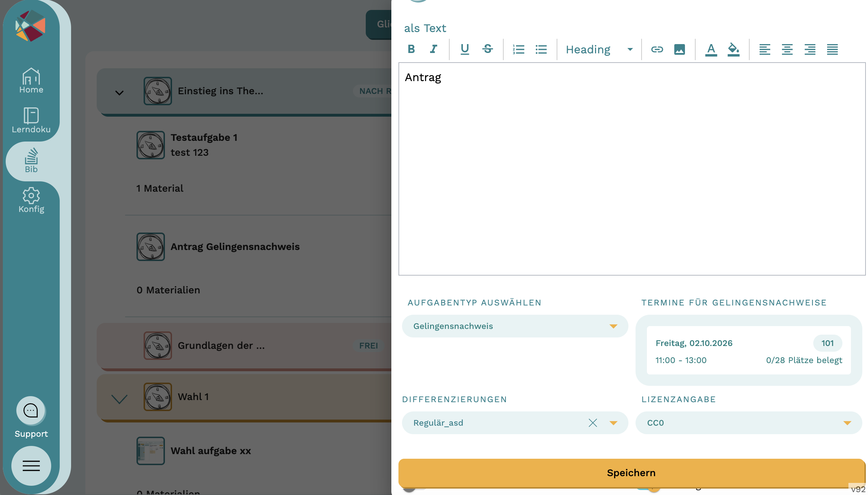The height and width of the screenshot is (495, 868).
Task: Toggle bold formatting in editor toolbar
Action: [x=411, y=49]
